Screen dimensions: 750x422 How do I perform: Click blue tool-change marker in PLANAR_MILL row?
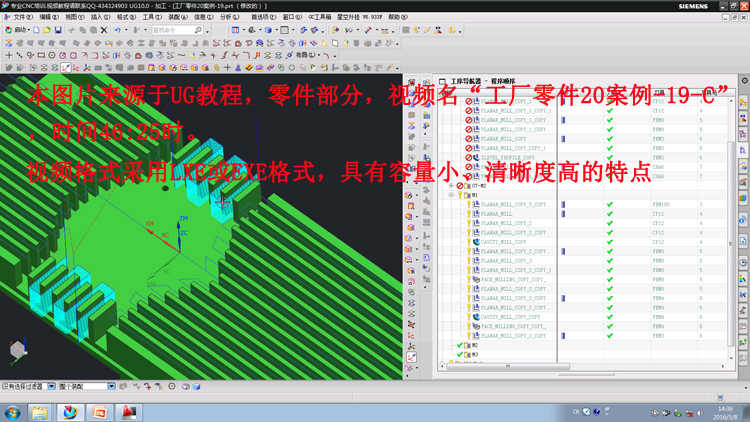tap(563, 214)
